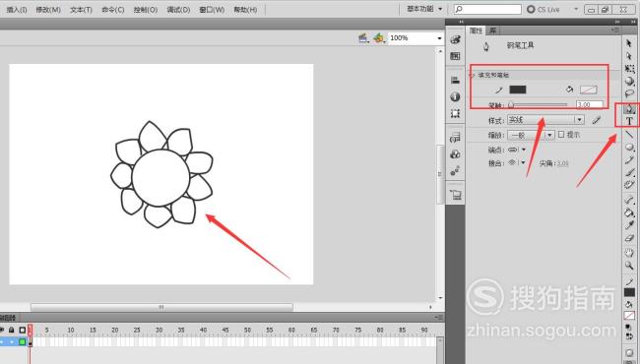Click the edit stroke style pencil icon
This screenshot has width=640, height=364.
pyautogui.click(x=597, y=120)
